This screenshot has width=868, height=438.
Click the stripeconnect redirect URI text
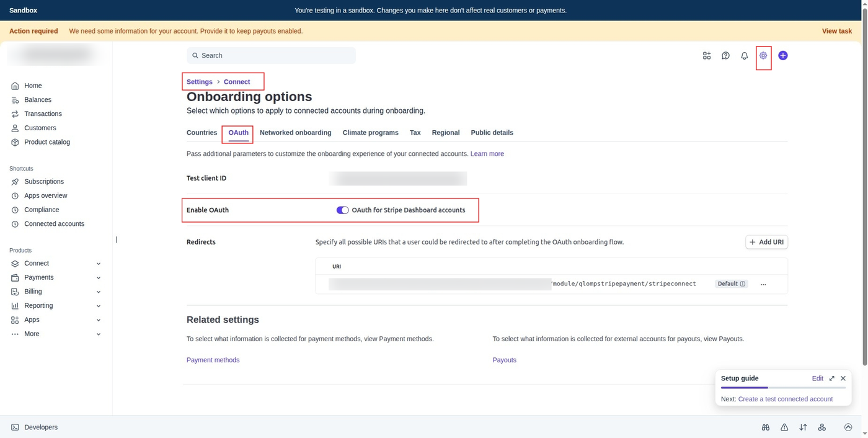tap(623, 284)
